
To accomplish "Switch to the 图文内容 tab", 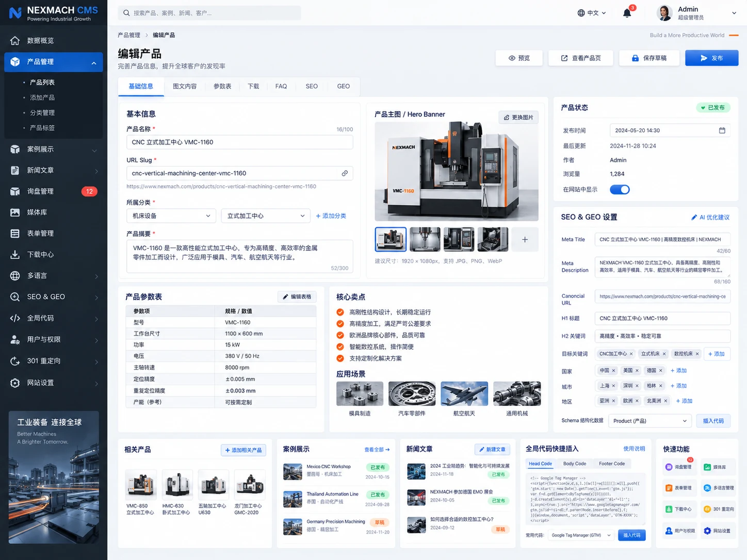I will tap(185, 86).
